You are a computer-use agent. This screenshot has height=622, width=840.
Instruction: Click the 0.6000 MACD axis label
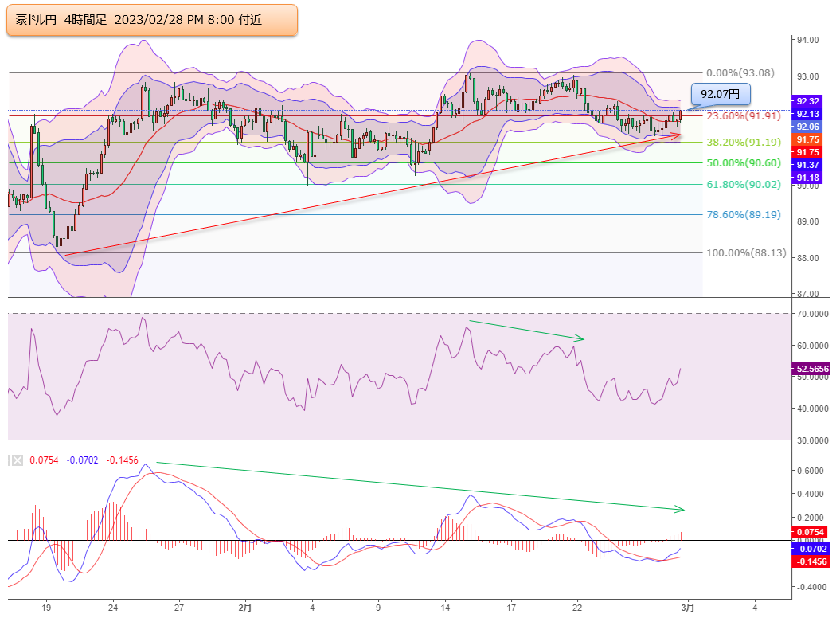[x=811, y=471]
